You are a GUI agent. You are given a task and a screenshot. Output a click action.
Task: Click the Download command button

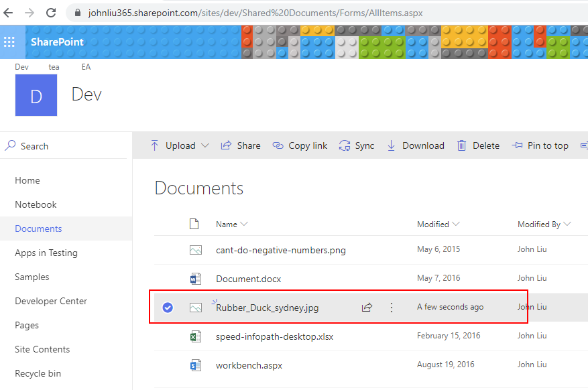pyautogui.click(x=416, y=145)
